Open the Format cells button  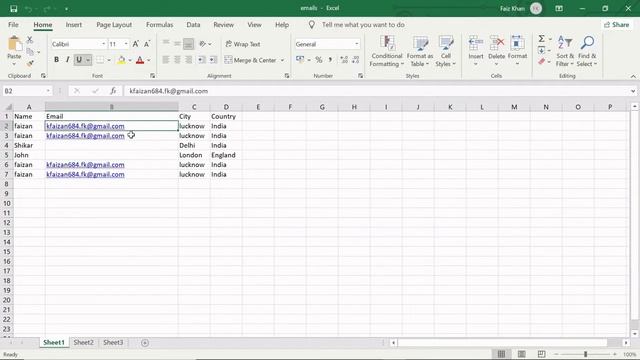tap(517, 51)
